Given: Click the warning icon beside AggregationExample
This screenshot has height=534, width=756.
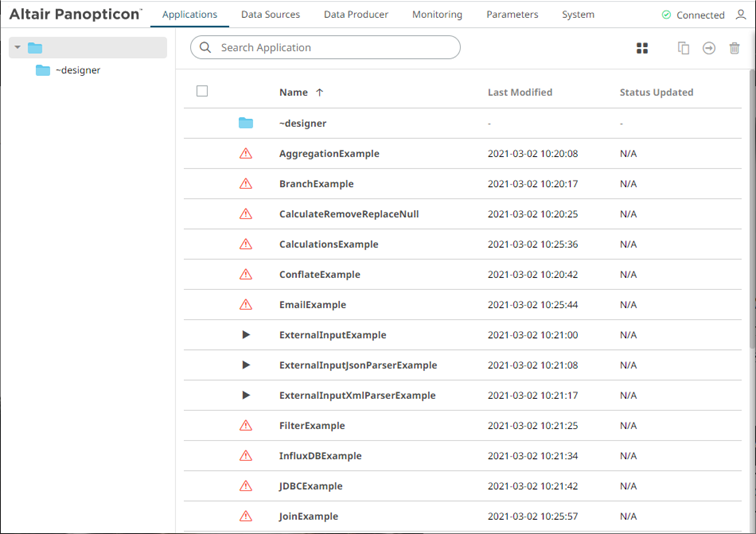Looking at the screenshot, I should 246,154.
